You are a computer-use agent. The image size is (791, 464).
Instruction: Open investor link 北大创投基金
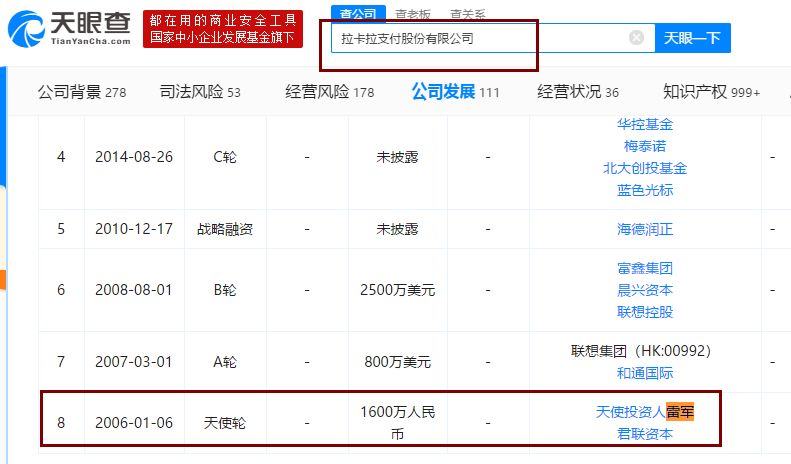(645, 168)
